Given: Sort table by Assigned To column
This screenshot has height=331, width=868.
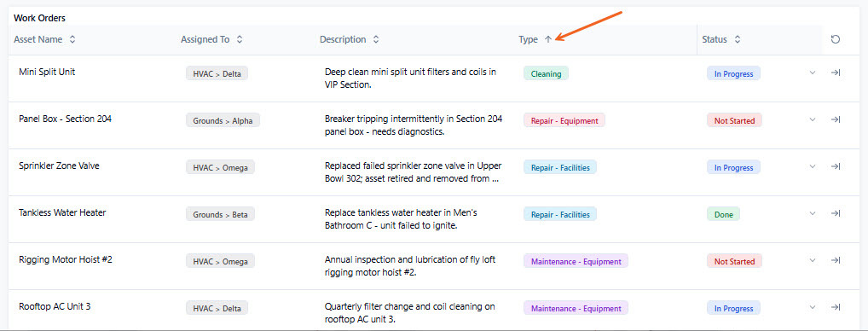Looking at the screenshot, I should click(239, 40).
